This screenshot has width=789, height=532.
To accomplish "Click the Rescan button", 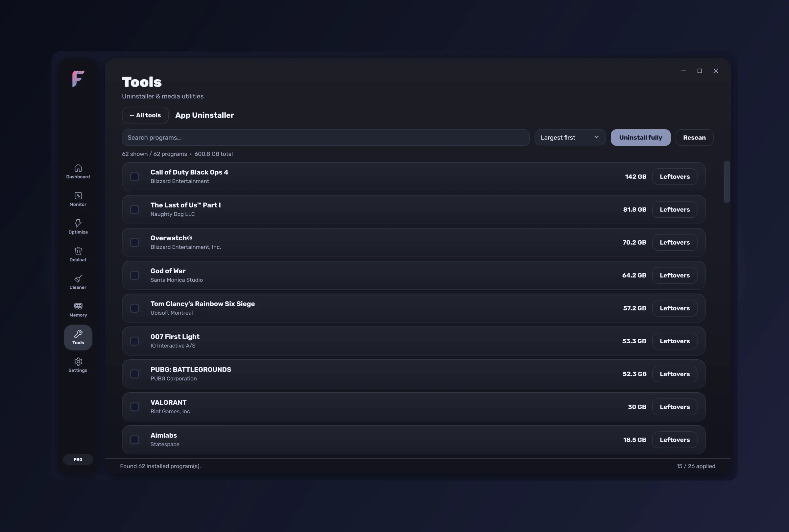I will click(x=694, y=137).
